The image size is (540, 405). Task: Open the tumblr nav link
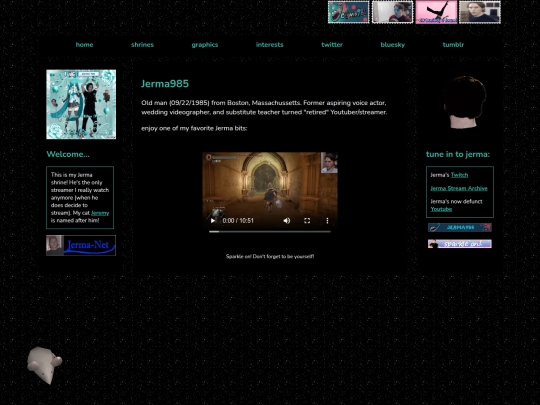[x=453, y=44]
